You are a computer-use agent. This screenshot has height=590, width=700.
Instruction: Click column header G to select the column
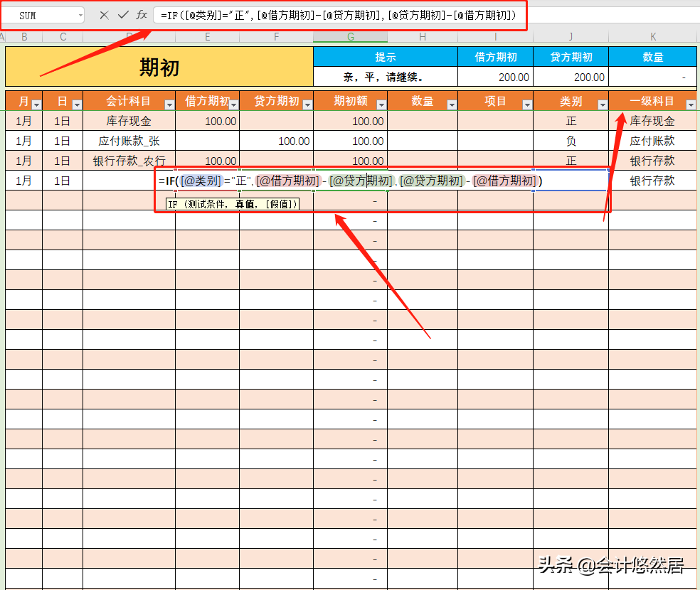351,36
